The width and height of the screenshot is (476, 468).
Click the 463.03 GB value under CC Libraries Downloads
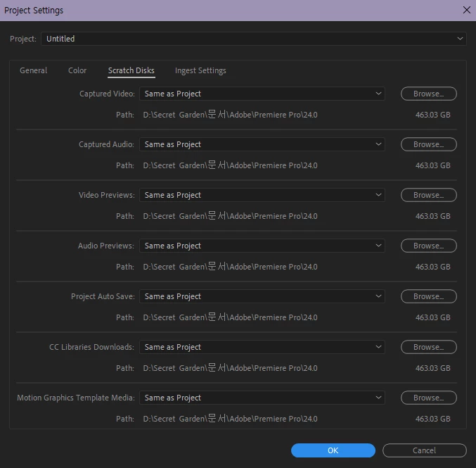[433, 368]
